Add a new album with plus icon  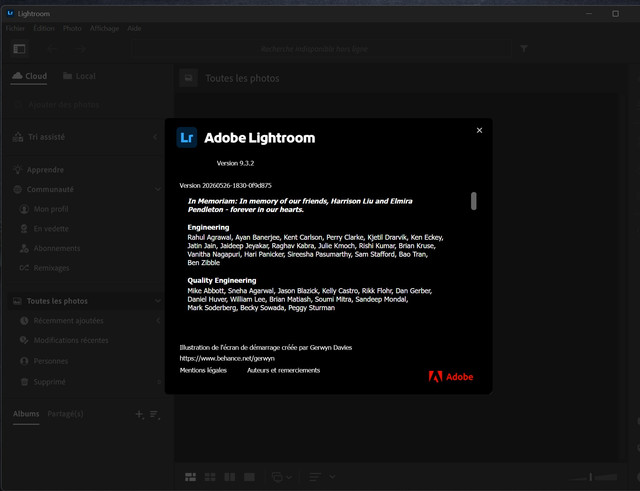(x=139, y=414)
